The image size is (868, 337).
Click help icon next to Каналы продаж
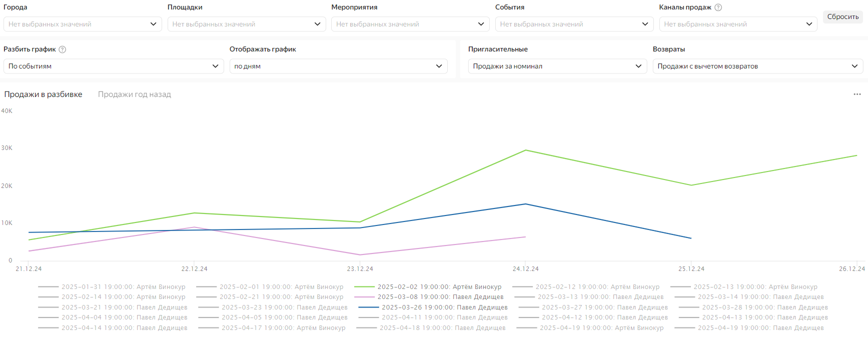click(718, 7)
